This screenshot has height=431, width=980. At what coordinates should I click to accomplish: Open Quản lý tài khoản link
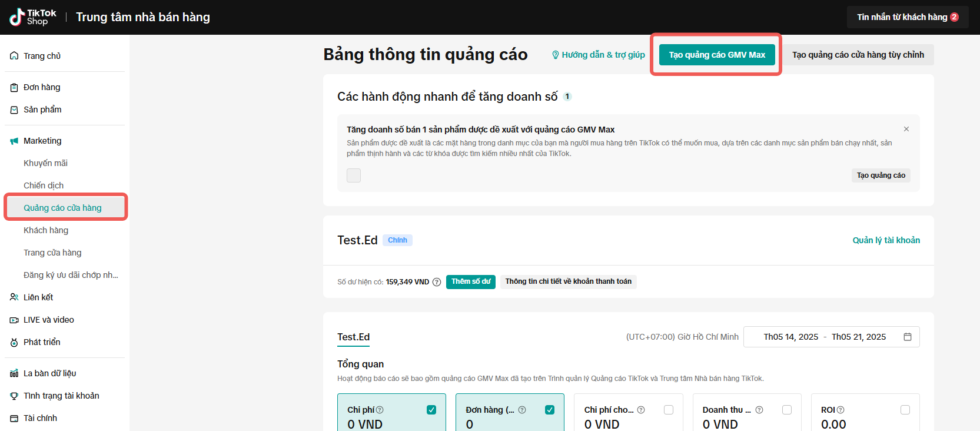click(886, 240)
